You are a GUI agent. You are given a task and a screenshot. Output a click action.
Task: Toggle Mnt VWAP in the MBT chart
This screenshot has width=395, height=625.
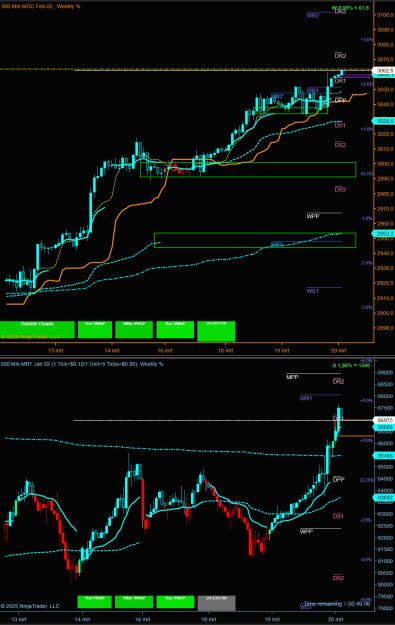click(94, 602)
